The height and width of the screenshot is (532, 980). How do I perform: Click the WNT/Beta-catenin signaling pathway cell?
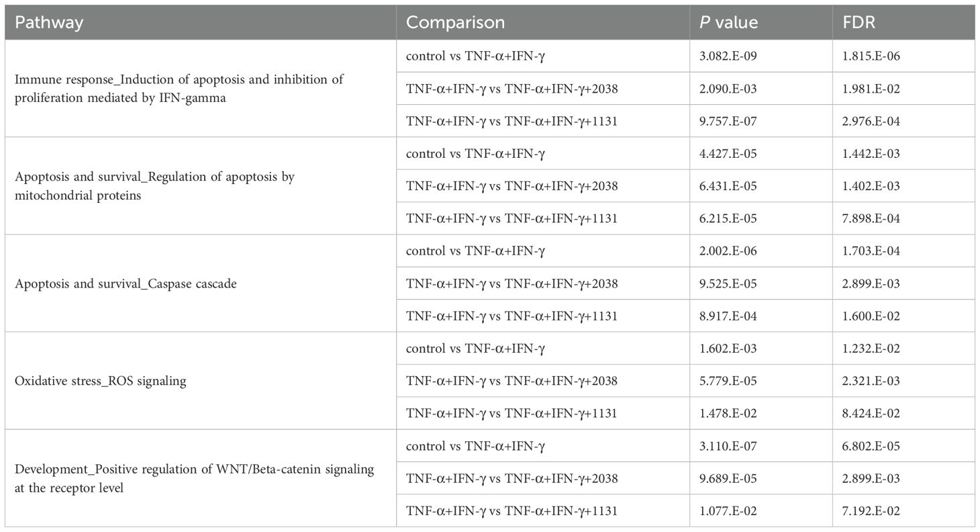(x=193, y=478)
